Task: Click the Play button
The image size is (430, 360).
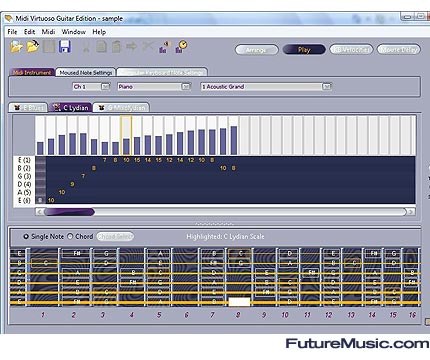Action: pos(304,50)
